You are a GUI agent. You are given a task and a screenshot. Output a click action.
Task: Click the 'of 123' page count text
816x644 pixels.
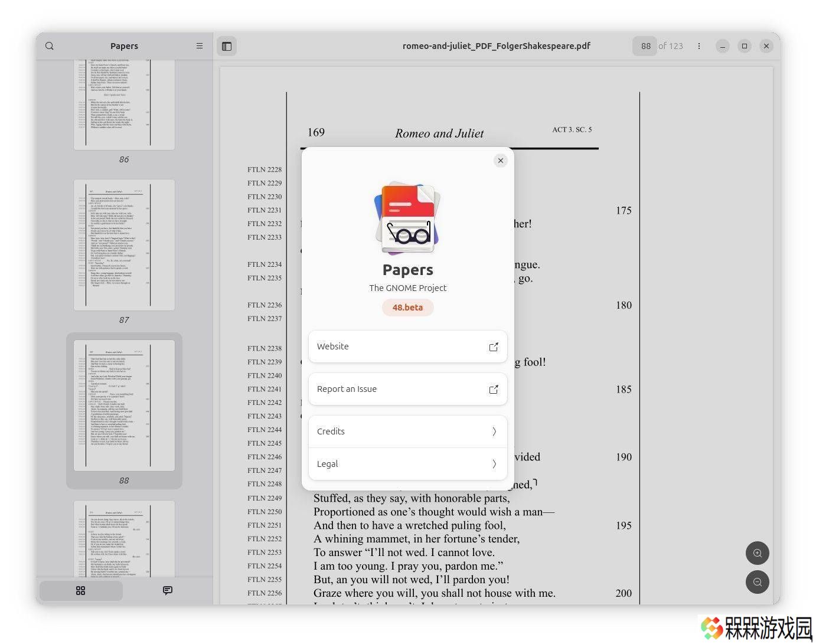click(x=671, y=46)
